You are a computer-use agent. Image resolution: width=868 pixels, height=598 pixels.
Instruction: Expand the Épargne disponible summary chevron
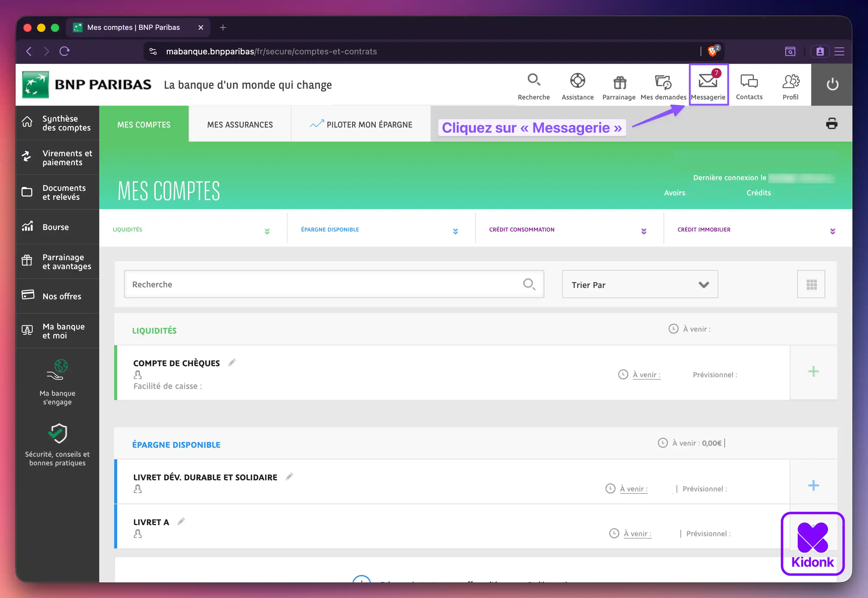tap(455, 231)
